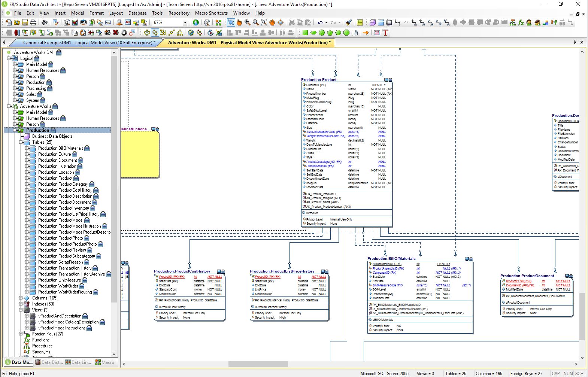Click the explorer tree scroll-down arrow

(x=114, y=354)
